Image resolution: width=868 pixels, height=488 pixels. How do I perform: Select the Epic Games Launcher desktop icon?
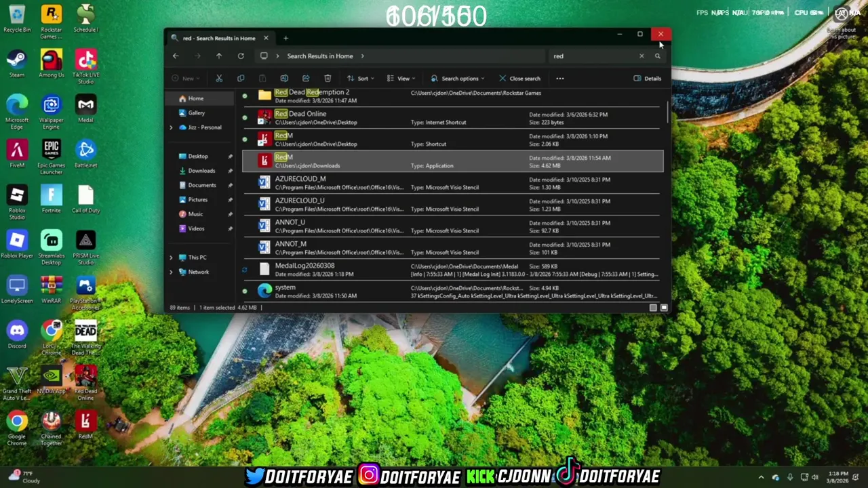point(51,157)
